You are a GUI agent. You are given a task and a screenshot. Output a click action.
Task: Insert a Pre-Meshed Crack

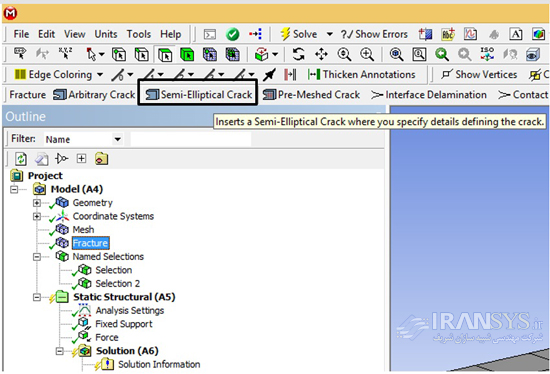tap(311, 95)
